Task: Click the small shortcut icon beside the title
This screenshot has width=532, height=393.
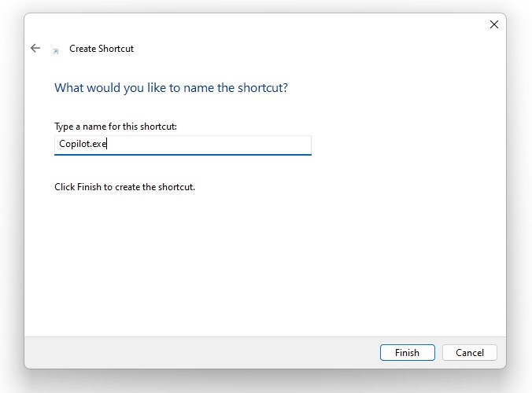Action: click(x=56, y=52)
